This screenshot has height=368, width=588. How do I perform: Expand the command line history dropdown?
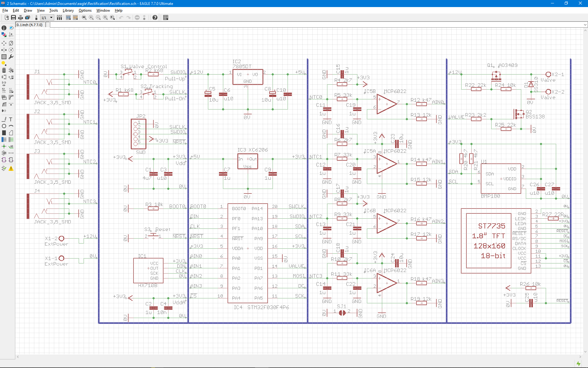585,25
